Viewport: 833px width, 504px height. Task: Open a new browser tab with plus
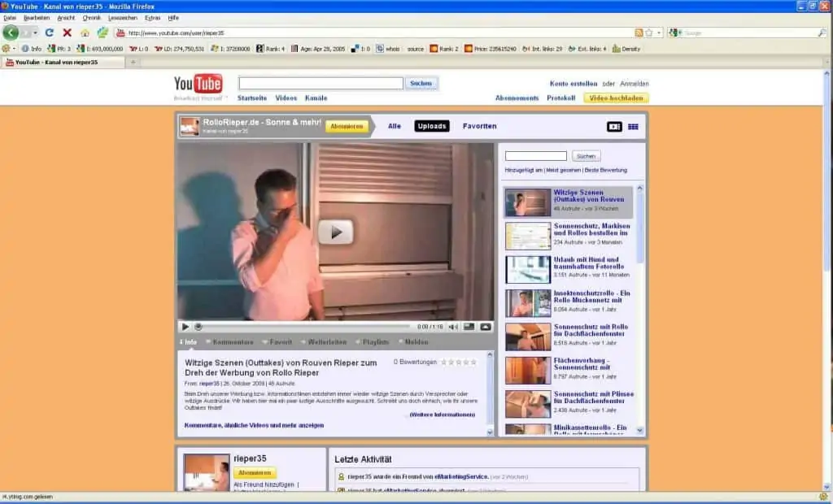click(x=133, y=62)
